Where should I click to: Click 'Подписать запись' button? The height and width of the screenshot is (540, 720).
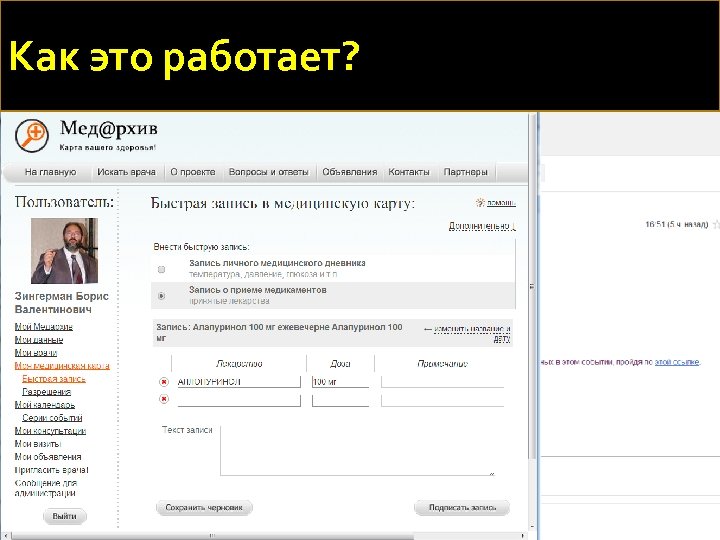click(462, 507)
